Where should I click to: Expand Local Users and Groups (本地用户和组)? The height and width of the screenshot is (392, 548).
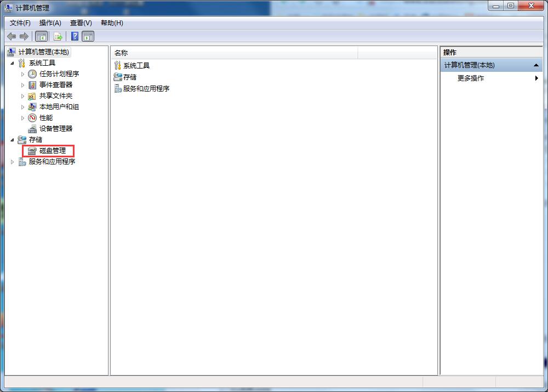click(x=24, y=106)
